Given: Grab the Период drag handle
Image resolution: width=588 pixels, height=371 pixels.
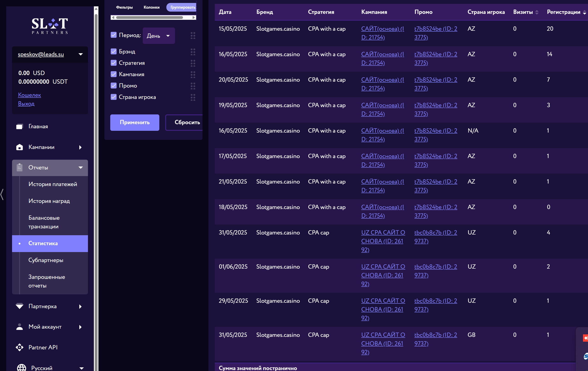Looking at the screenshot, I should coord(193,36).
